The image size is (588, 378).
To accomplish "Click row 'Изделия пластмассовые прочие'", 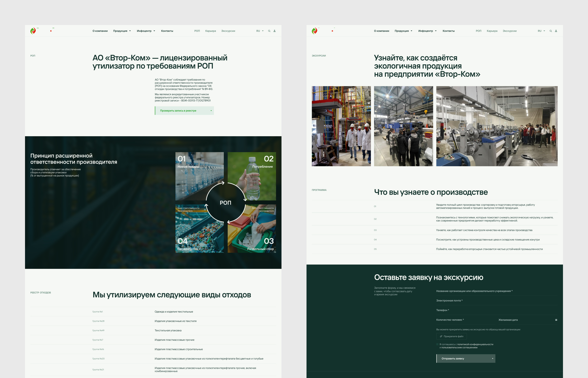I will (x=153, y=340).
